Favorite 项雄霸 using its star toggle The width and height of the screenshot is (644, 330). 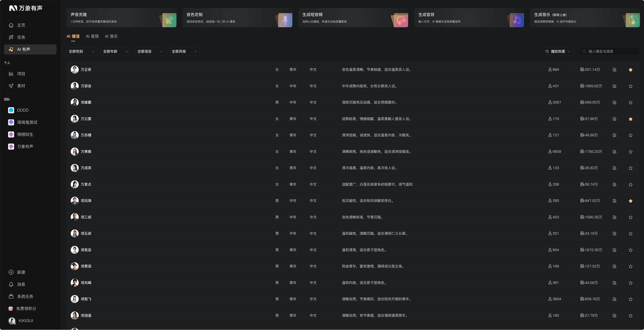point(631,102)
